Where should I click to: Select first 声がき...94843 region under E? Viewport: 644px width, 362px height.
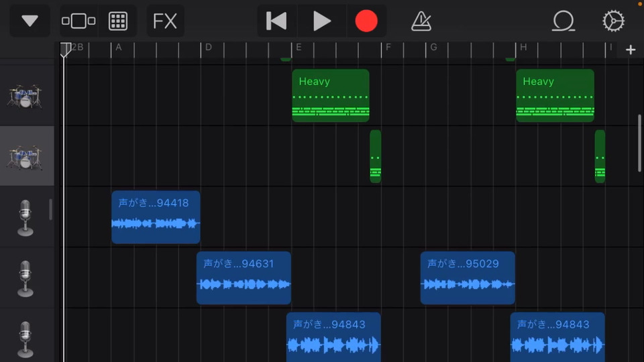click(x=333, y=337)
